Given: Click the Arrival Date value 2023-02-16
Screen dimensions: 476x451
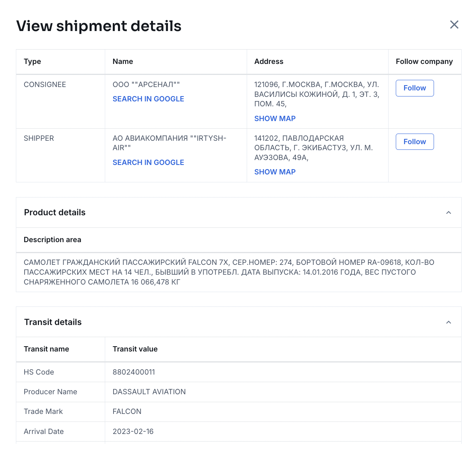Looking at the screenshot, I should coord(133,432).
